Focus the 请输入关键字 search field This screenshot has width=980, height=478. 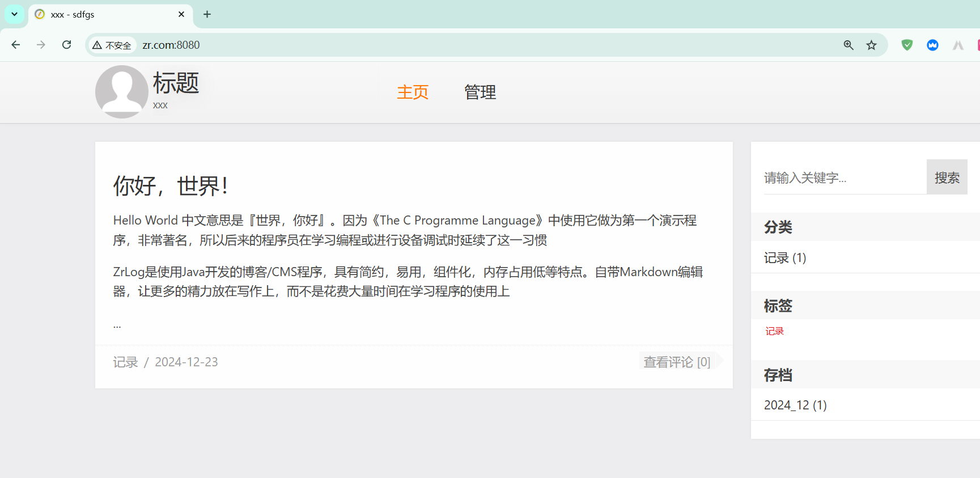click(845, 177)
